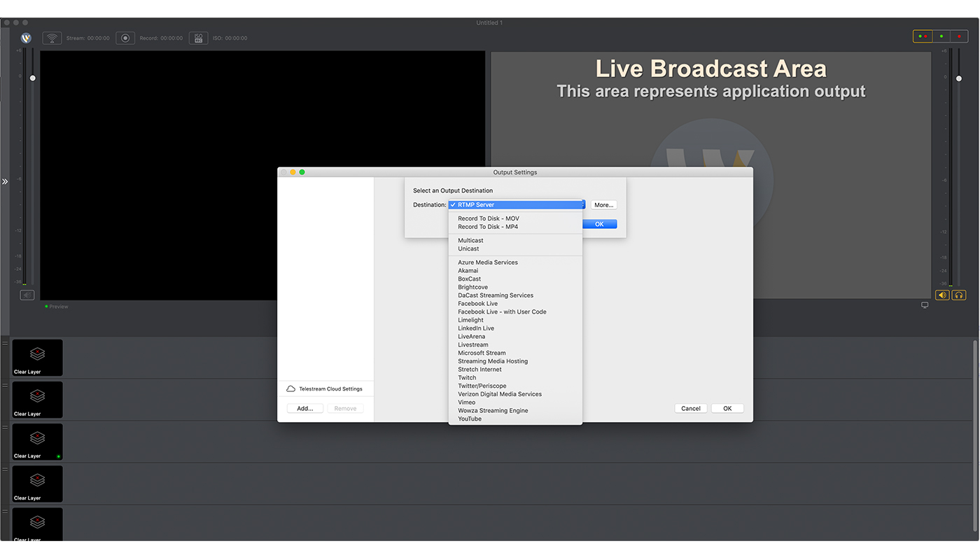This screenshot has height=560, width=980.
Task: Click white OK button beside Cancel
Action: tap(727, 408)
